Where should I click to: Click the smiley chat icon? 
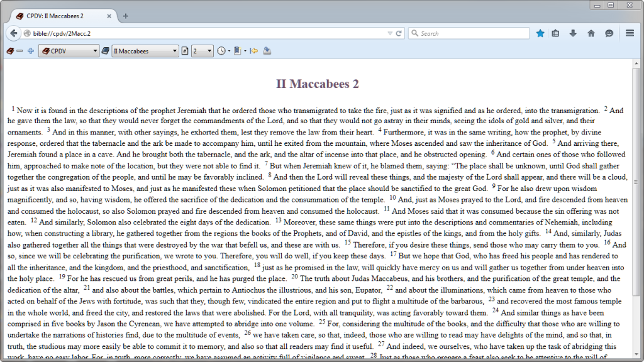(609, 33)
